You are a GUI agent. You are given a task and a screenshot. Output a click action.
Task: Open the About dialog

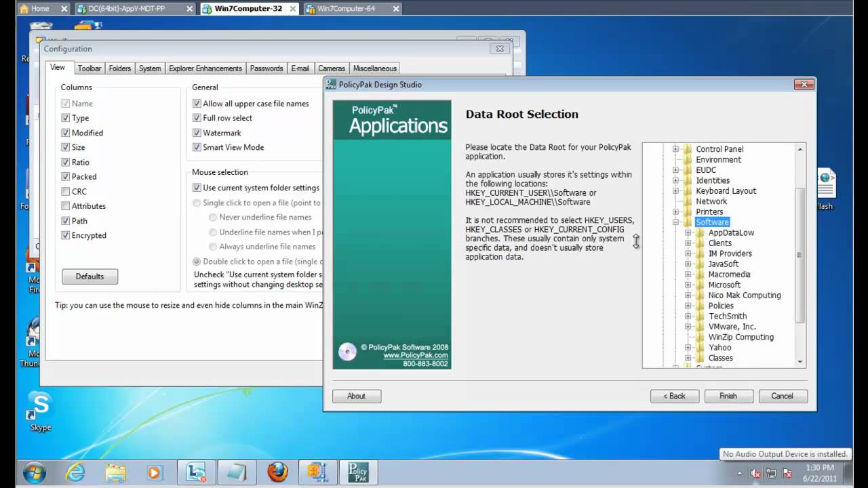(x=356, y=396)
